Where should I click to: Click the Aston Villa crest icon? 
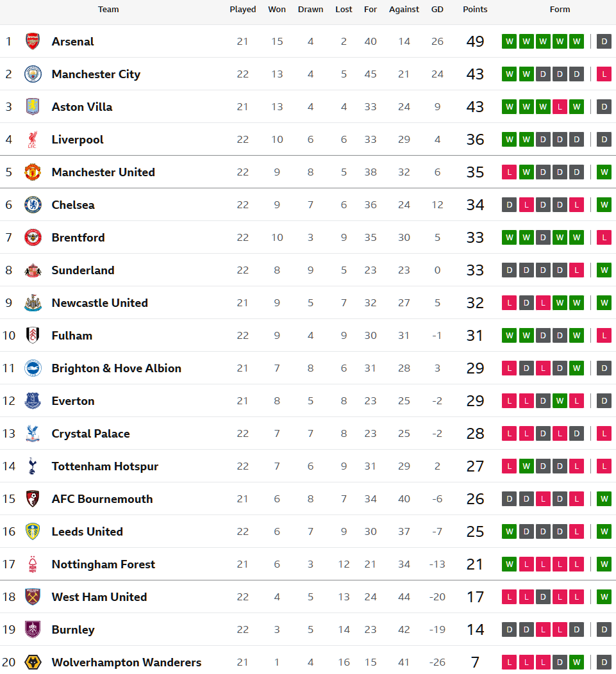33,107
